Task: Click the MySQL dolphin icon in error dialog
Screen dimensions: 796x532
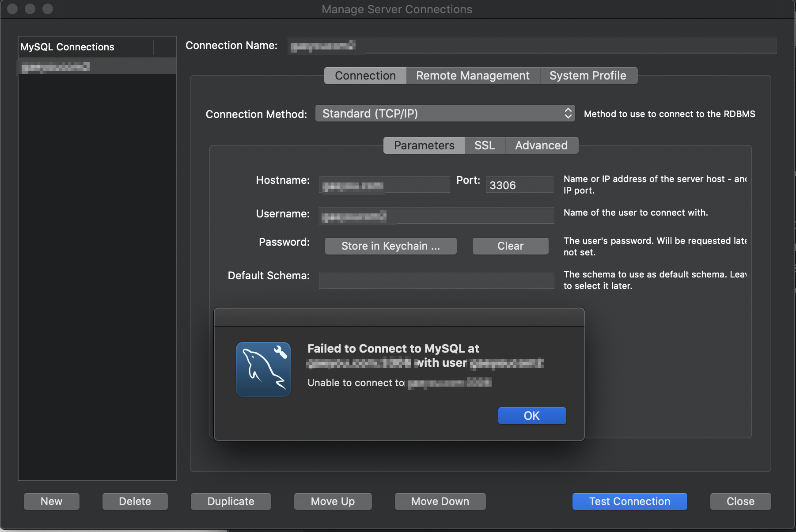Action: coord(263,369)
